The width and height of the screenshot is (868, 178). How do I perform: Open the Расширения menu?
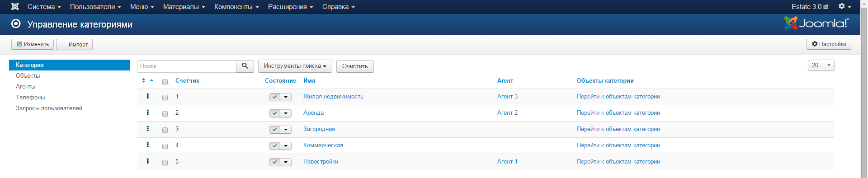tap(290, 7)
